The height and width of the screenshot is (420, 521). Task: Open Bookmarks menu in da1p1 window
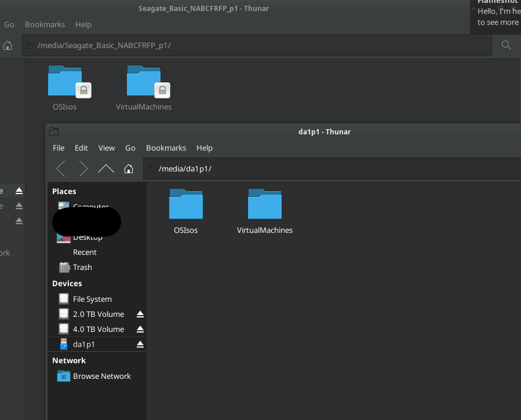click(166, 148)
